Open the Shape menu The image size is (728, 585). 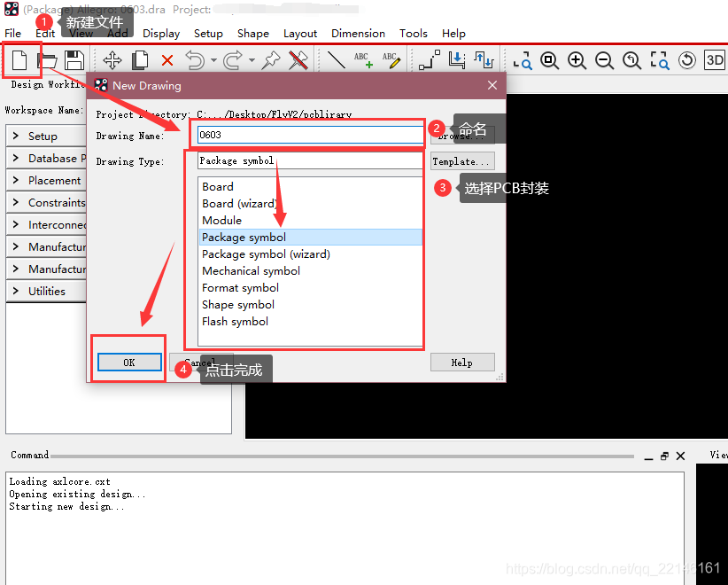tap(252, 34)
